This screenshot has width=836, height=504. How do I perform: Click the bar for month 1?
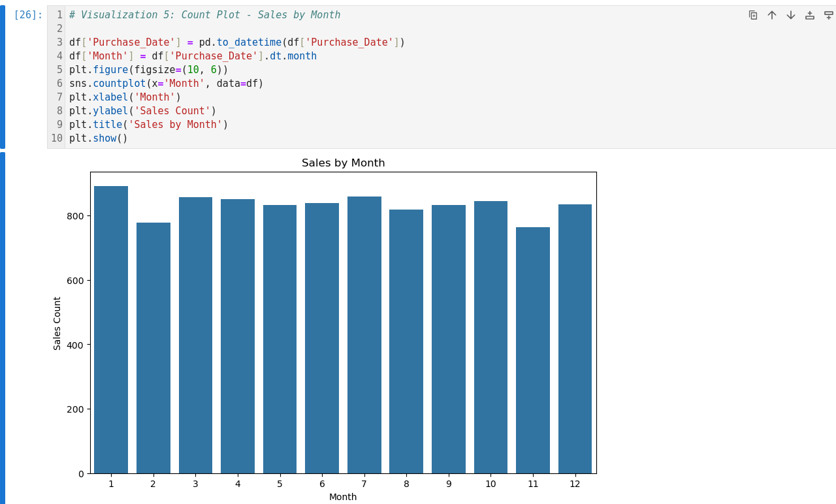111,330
